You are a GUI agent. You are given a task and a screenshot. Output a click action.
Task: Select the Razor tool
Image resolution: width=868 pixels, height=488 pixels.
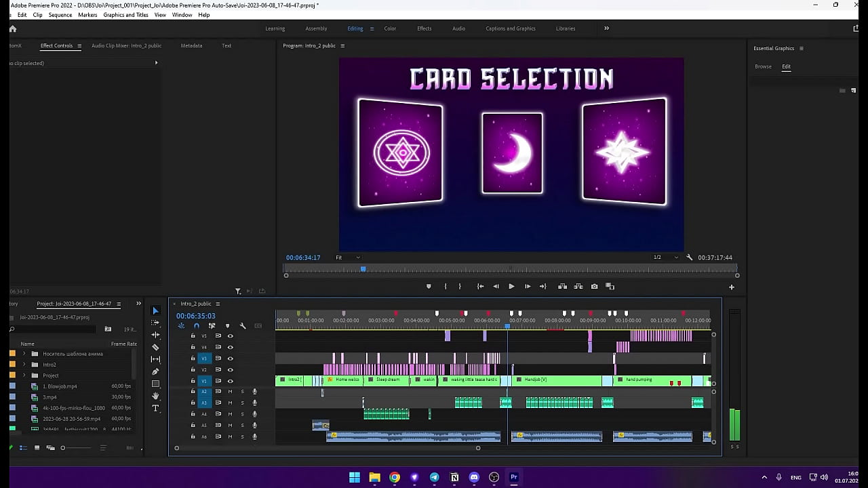click(155, 346)
